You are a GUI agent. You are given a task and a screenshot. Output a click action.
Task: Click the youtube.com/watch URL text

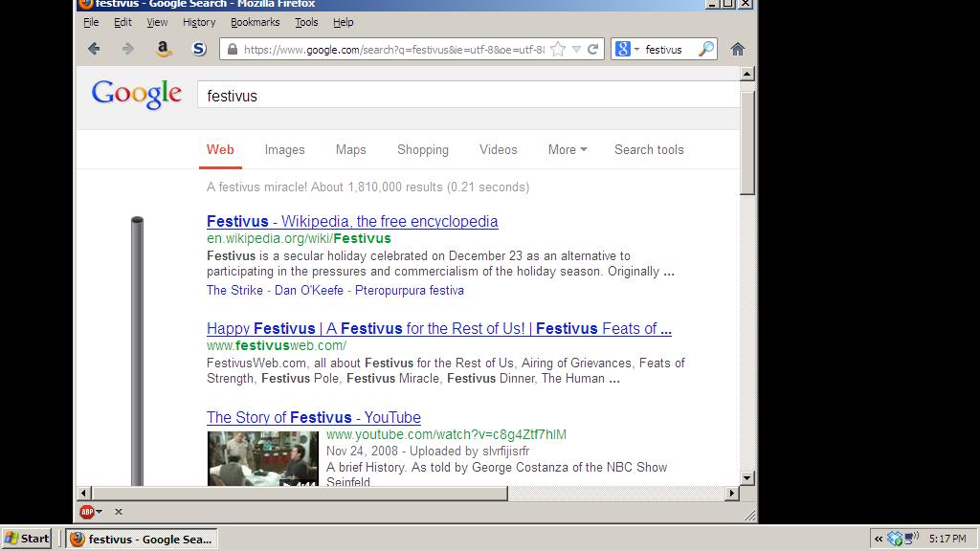pyautogui.click(x=446, y=434)
